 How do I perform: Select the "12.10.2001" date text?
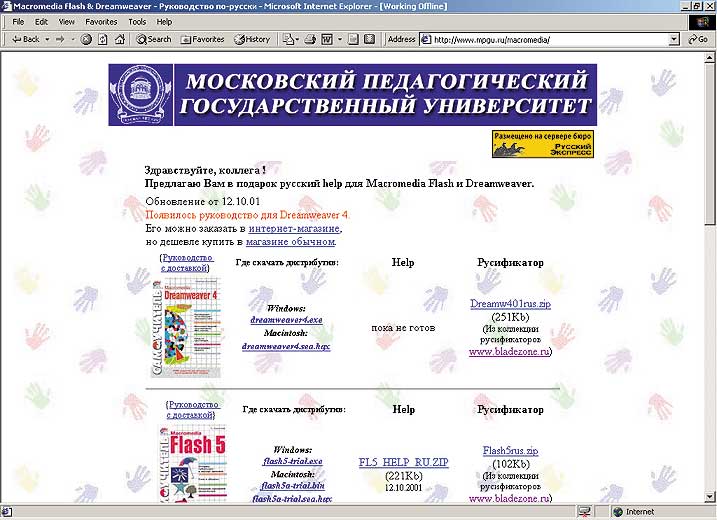click(403, 488)
